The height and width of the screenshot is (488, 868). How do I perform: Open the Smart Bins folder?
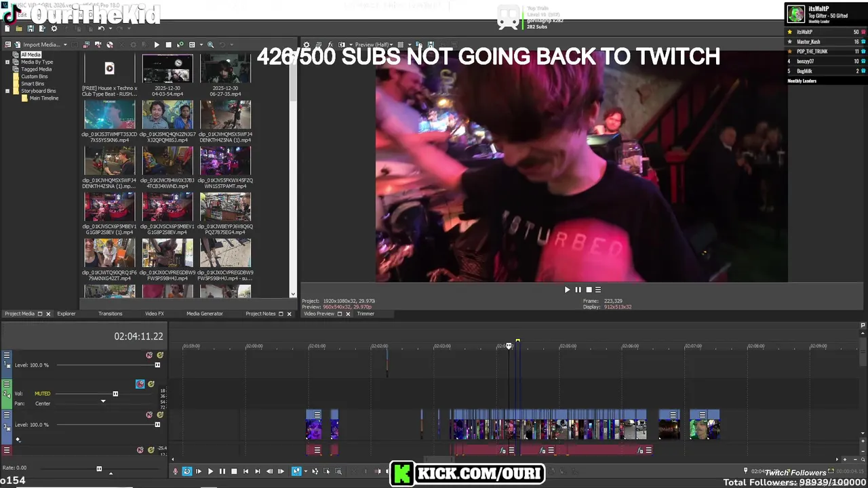tap(32, 83)
